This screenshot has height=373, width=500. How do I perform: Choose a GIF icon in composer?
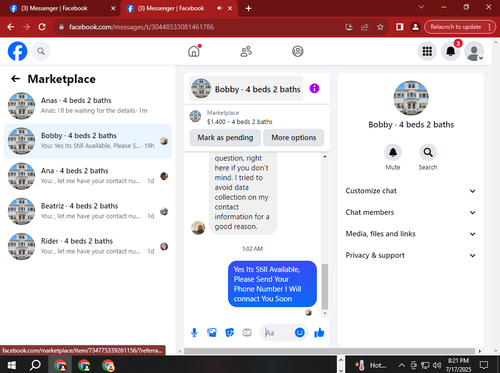pos(247,332)
